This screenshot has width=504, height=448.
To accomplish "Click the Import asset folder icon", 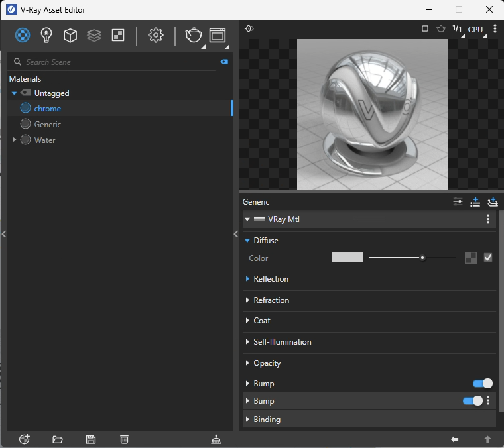I will coord(58,439).
